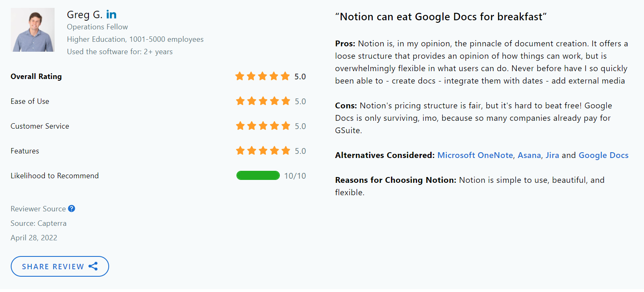Select the third Customer Service star
This screenshot has height=292, width=644.
(x=262, y=126)
